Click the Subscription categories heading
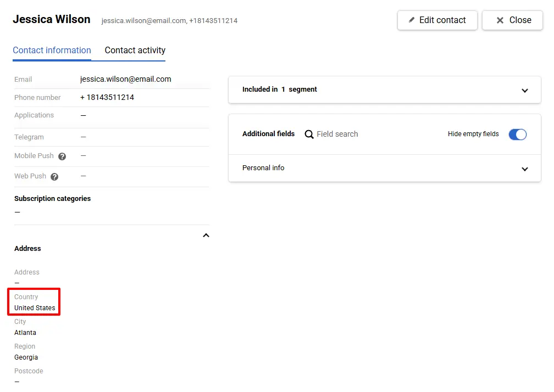The height and width of the screenshot is (392, 554). tap(52, 198)
